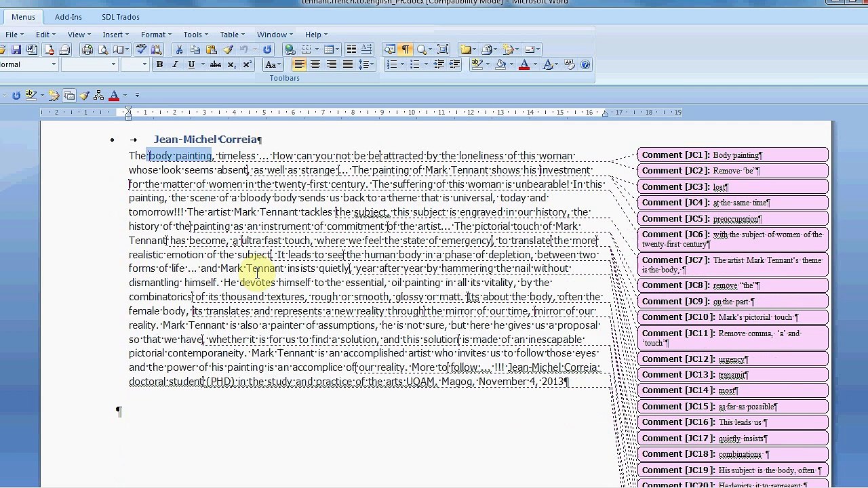Run the Spelling and Grammar check

click(x=141, y=49)
